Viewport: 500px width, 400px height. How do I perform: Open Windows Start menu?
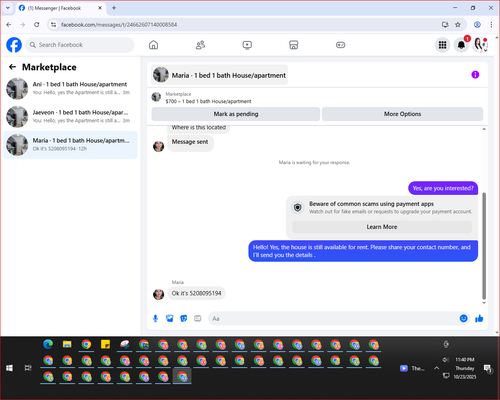click(9, 368)
